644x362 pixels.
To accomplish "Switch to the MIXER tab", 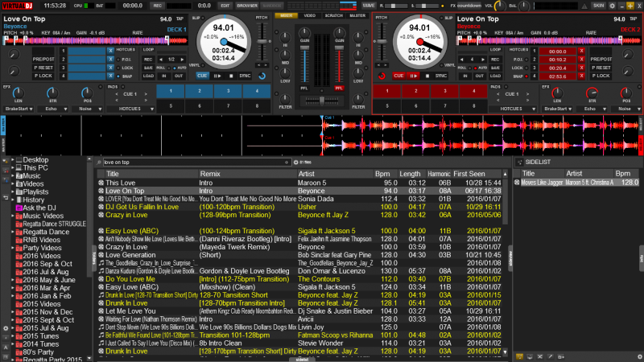I will click(287, 15).
